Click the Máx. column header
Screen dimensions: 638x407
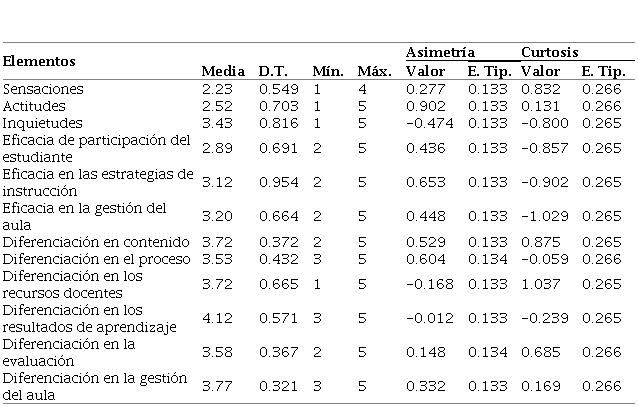373,71
